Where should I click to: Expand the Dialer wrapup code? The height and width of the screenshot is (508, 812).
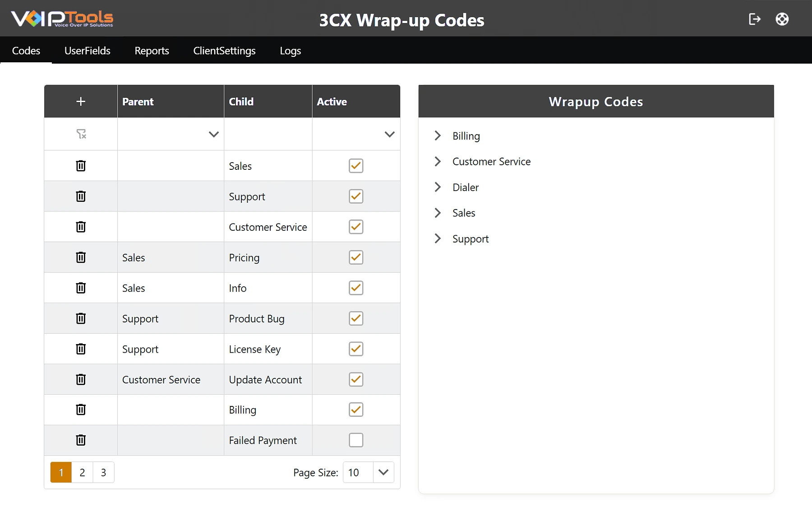438,187
